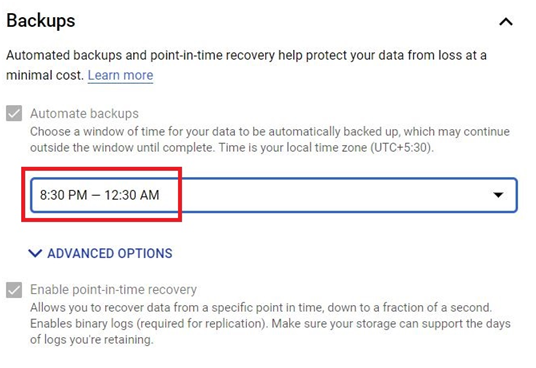Click the 'Allows you to recover data' description
Image resolution: width=536 pixels, height=368 pixels.
(x=261, y=308)
